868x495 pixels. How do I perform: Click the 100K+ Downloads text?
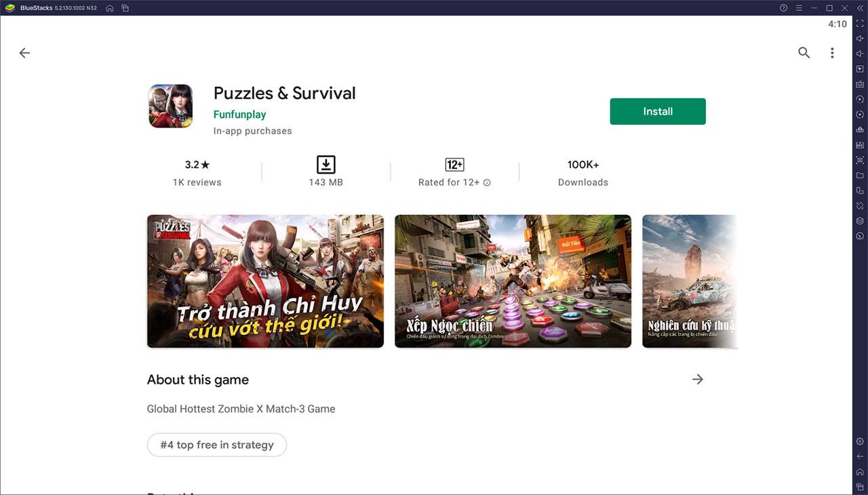click(x=583, y=173)
